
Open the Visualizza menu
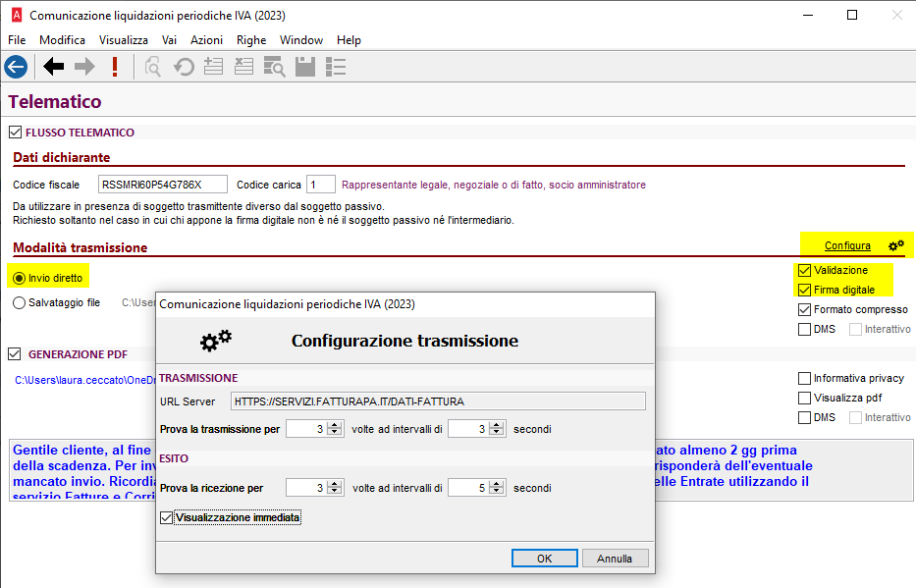tap(124, 40)
